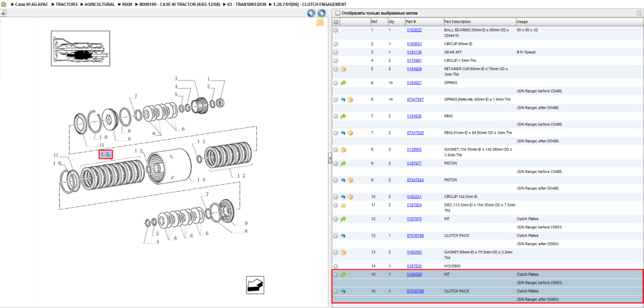Open 'MXM' breadcrumb level
This screenshot has height=308, width=644.
[127, 4]
